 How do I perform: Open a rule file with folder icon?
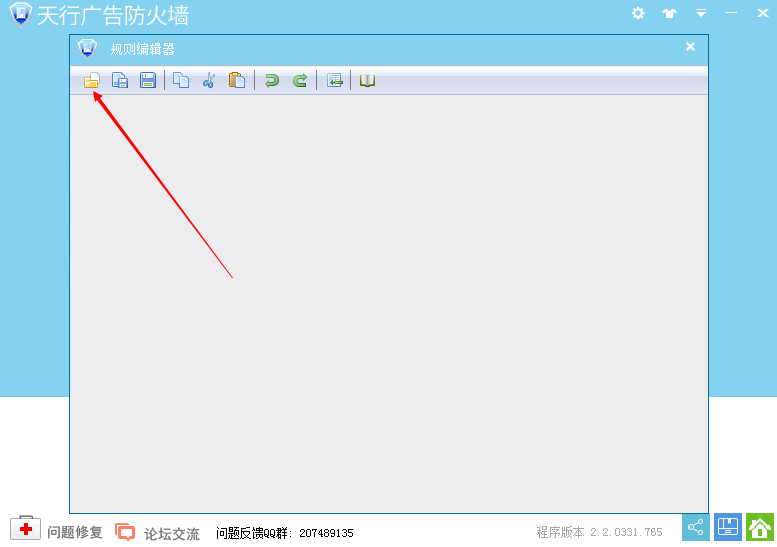[92, 80]
